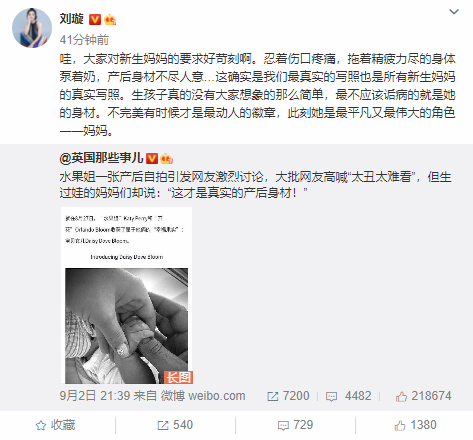
Task: Click the crown badge beside 英国那些事儿
Action: [166, 158]
